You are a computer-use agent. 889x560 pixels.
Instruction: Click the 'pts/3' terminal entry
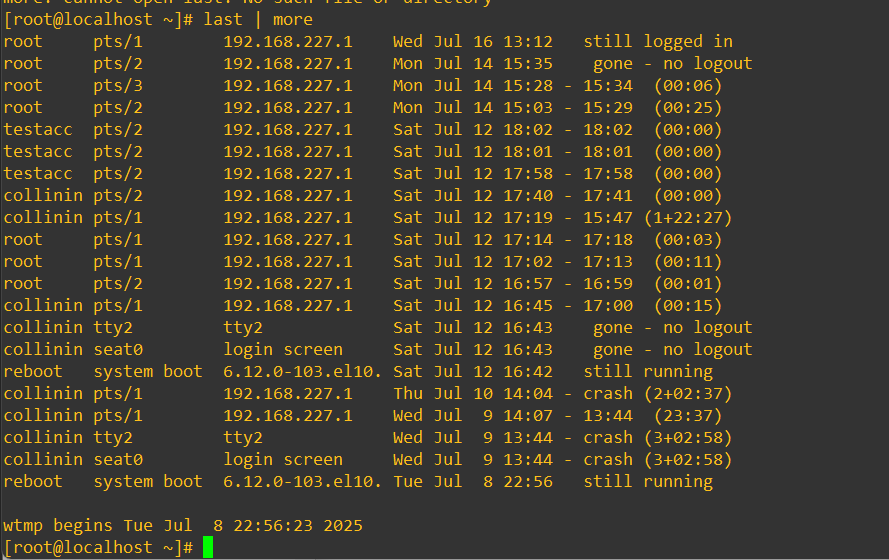(x=118, y=85)
